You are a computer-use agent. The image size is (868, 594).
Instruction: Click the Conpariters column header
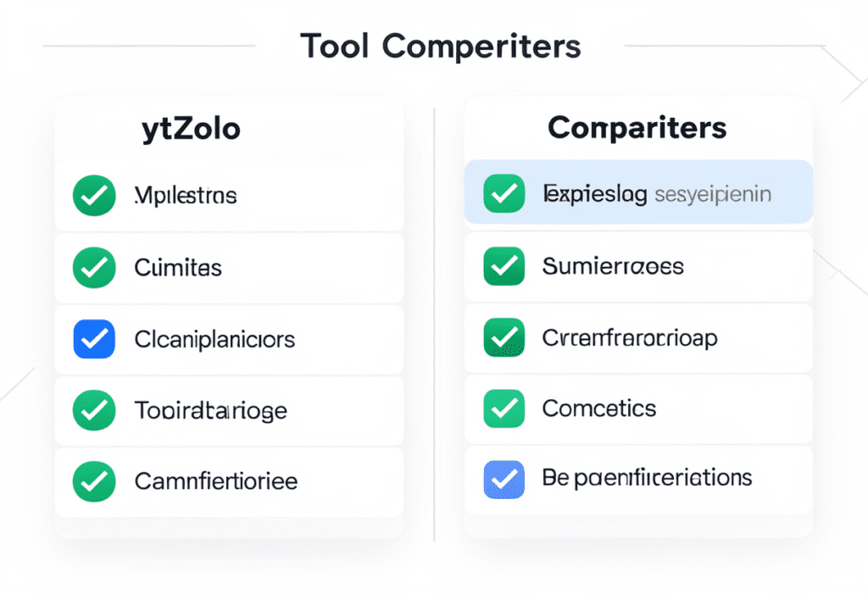637,128
